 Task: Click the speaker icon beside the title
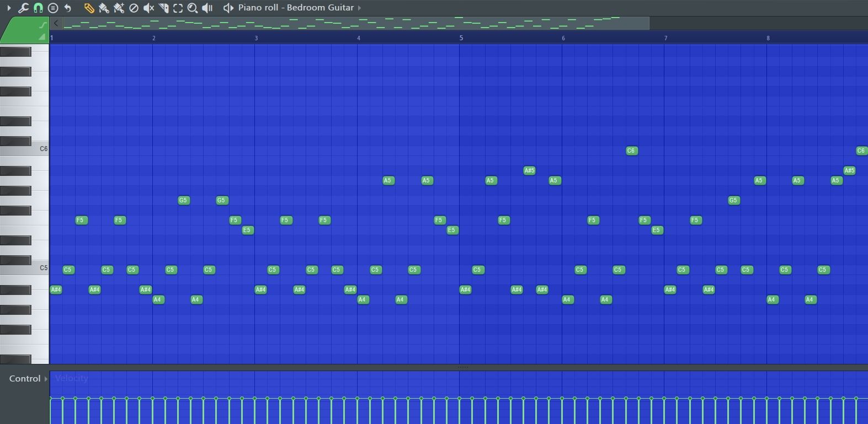pyautogui.click(x=228, y=8)
